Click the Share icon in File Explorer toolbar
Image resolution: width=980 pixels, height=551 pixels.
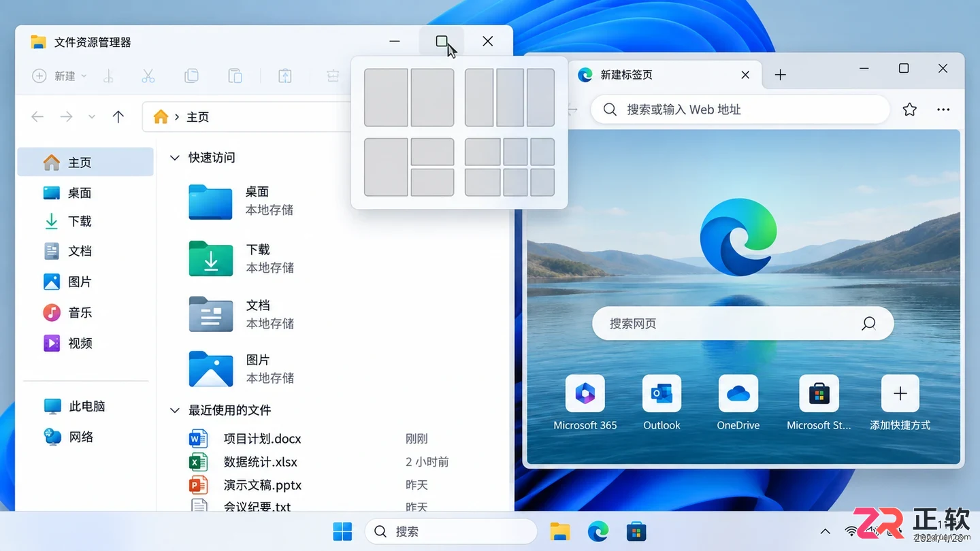click(285, 76)
